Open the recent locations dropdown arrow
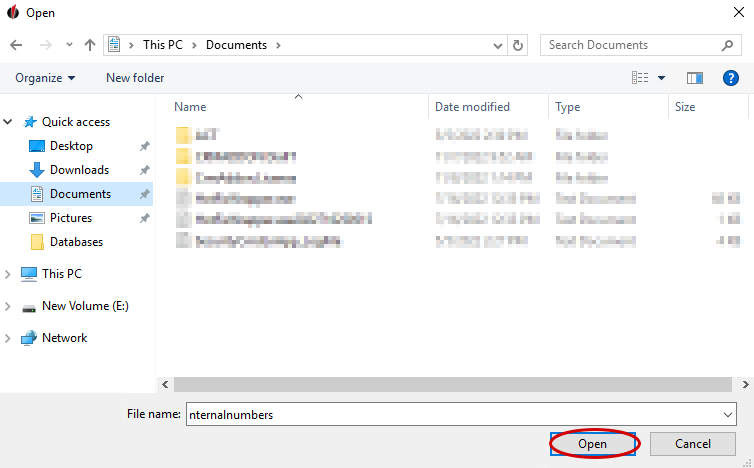The width and height of the screenshot is (754, 468). click(69, 45)
